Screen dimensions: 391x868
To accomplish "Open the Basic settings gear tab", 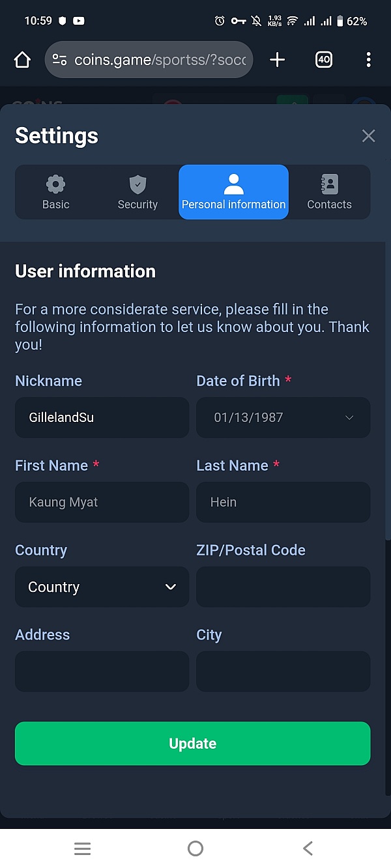I will [x=56, y=192].
